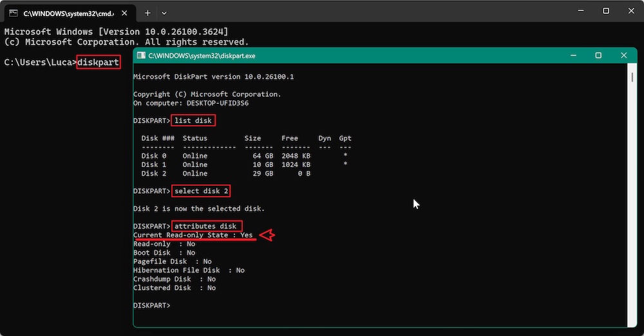Click the scroll down arrow in diskpart window
The height and width of the screenshot is (336, 644).
pos(632,323)
